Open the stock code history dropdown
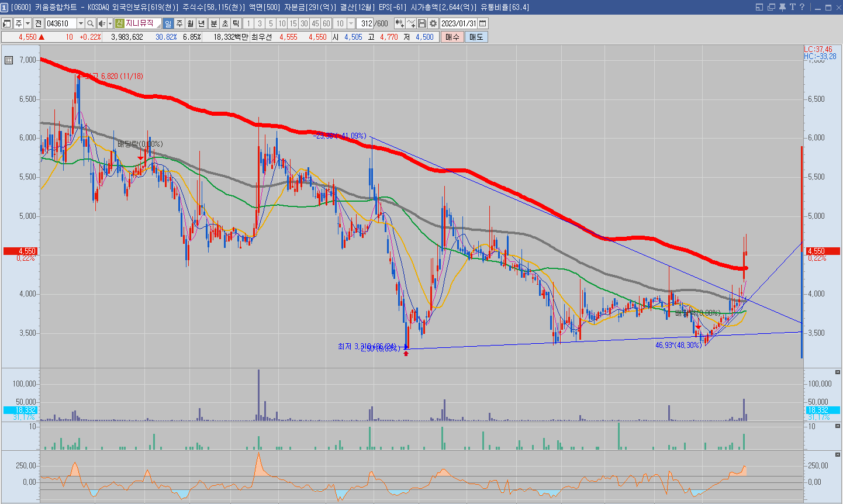Screen dimensions: 843x504 coord(81,23)
